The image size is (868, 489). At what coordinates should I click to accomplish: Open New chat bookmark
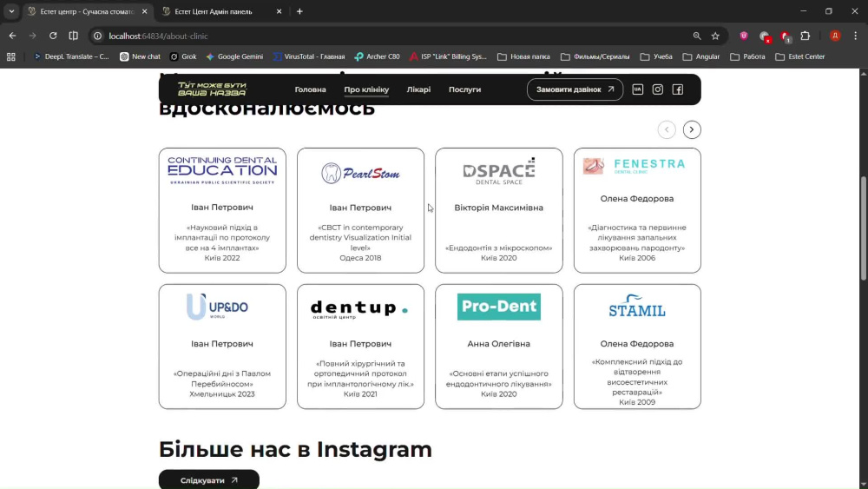coord(140,56)
